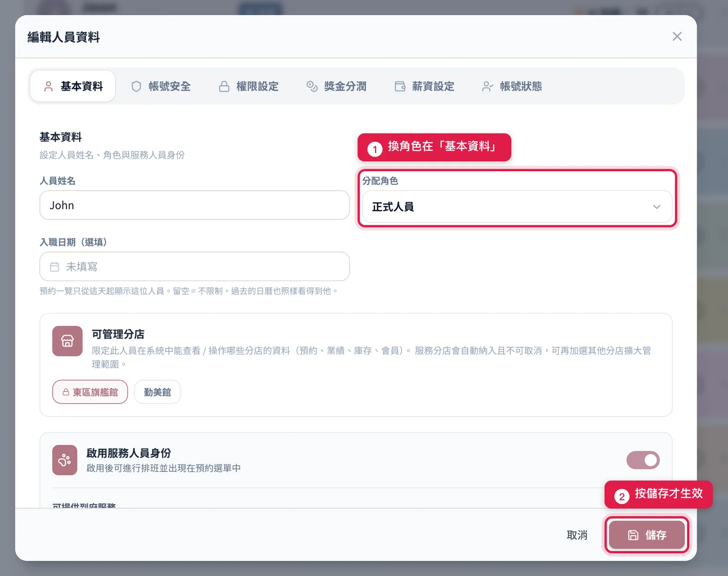Open the 帳號安全 tab
Image resolution: width=728 pixels, height=576 pixels.
(161, 86)
